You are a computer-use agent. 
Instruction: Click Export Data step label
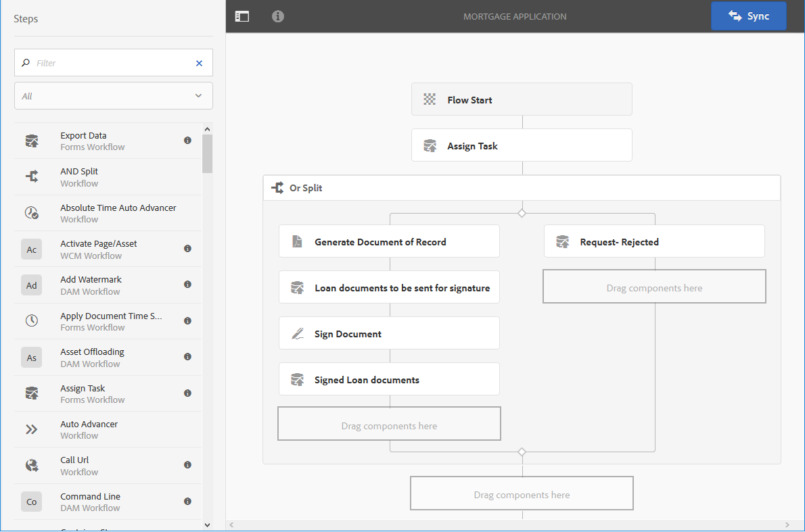84,135
